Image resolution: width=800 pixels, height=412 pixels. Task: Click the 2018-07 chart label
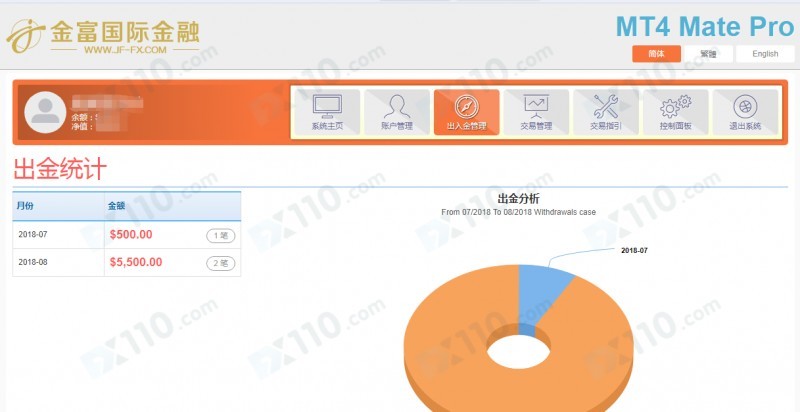[x=634, y=250]
